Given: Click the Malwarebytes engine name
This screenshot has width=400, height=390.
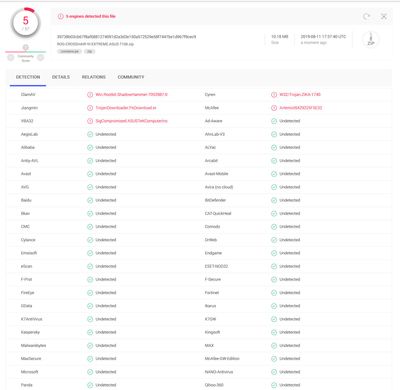Looking at the screenshot, I should (x=33, y=346).
